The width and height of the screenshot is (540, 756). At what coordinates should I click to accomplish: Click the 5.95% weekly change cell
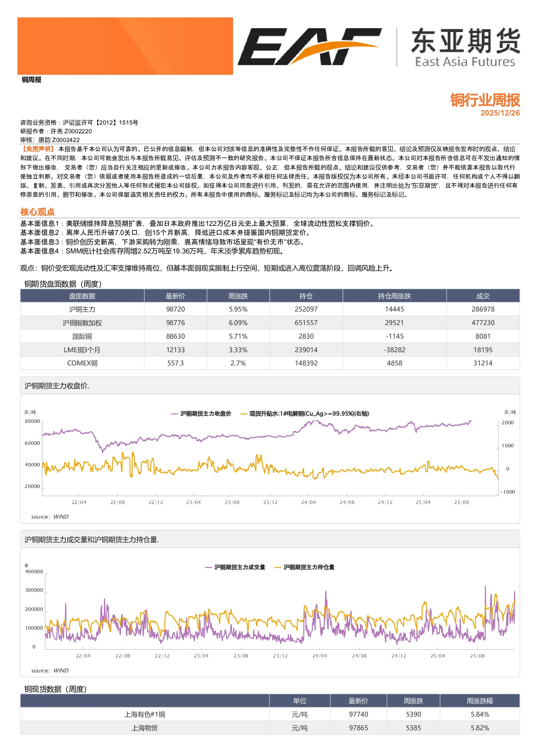click(x=238, y=309)
